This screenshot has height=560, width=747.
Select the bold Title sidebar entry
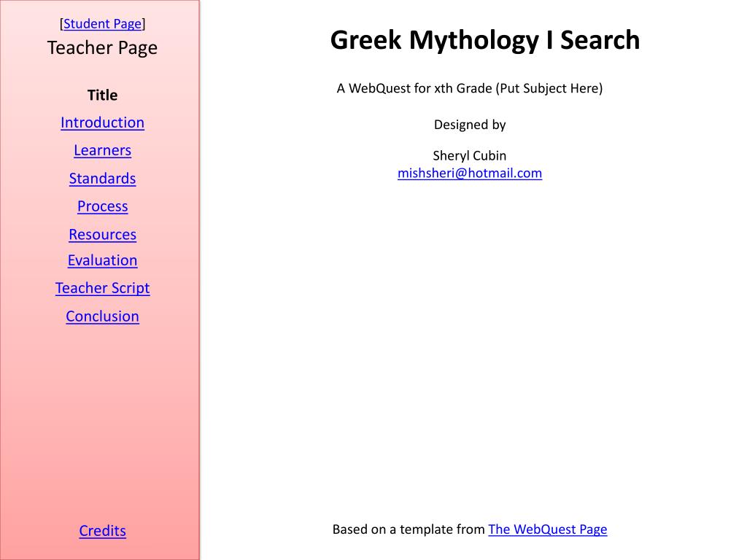tap(102, 96)
